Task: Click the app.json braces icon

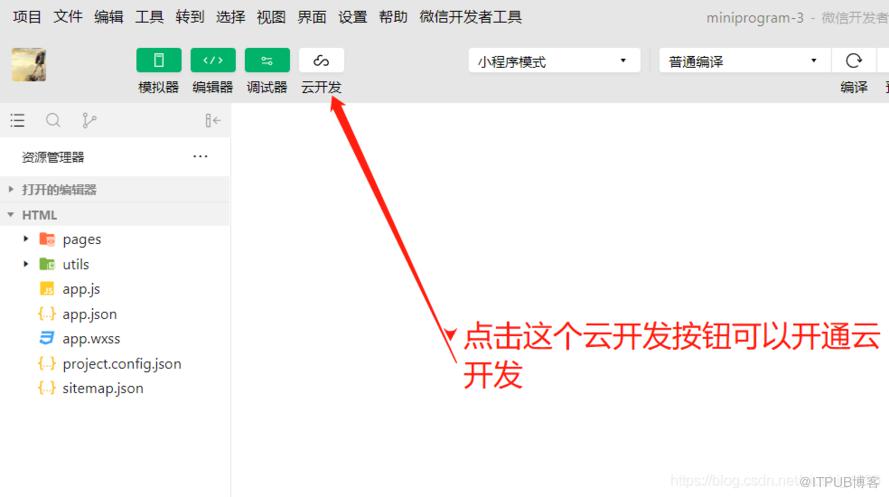Action: 47,314
